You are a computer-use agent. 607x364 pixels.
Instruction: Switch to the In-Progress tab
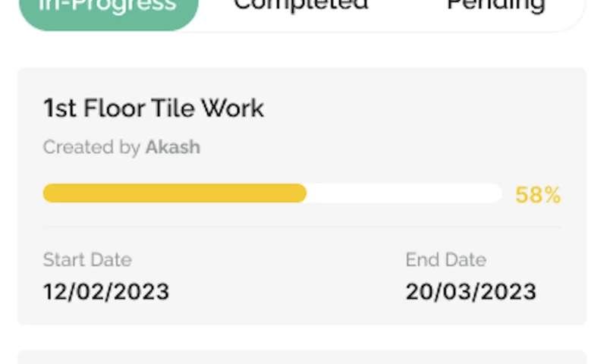(108, 9)
